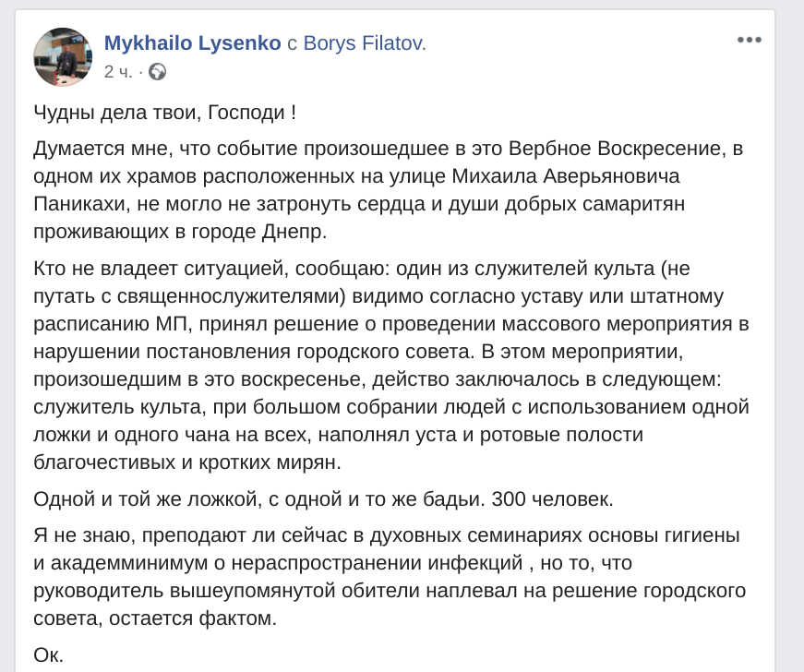Click the paragraph starting 'Думается мне'

click(389, 189)
